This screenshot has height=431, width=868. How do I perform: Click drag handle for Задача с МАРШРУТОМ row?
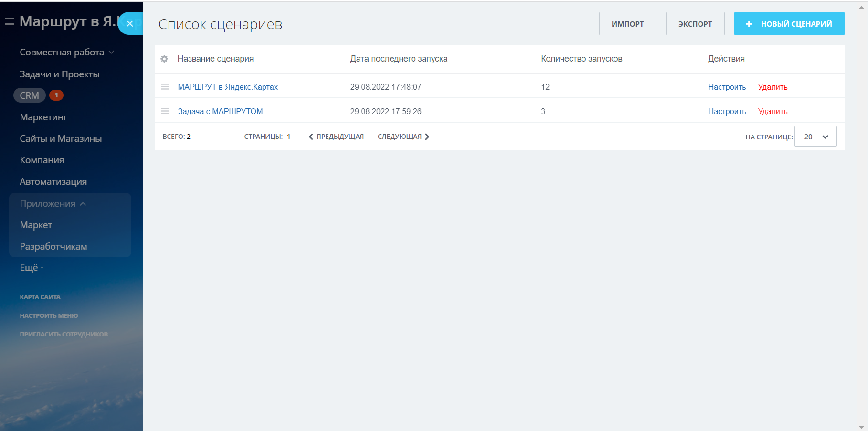(x=165, y=111)
